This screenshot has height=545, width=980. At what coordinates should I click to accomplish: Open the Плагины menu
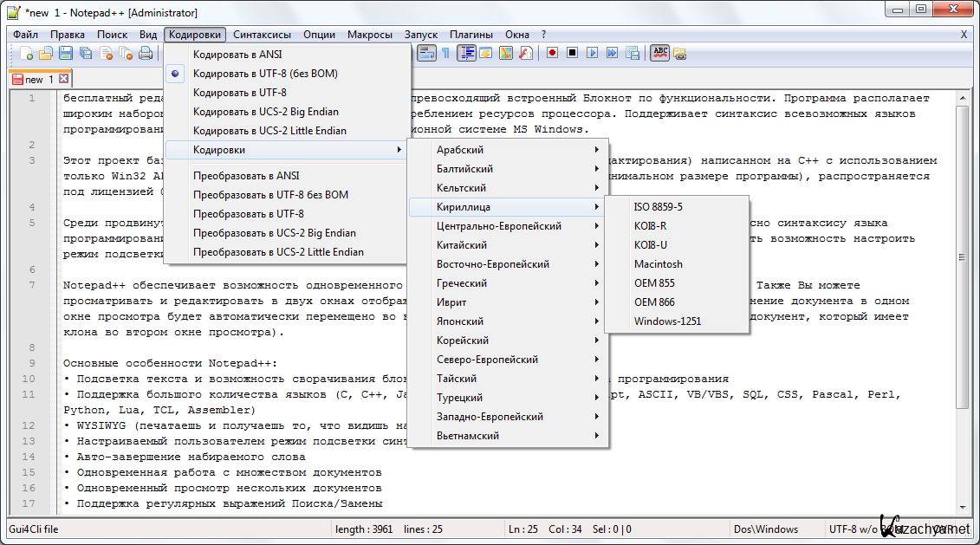coord(471,35)
